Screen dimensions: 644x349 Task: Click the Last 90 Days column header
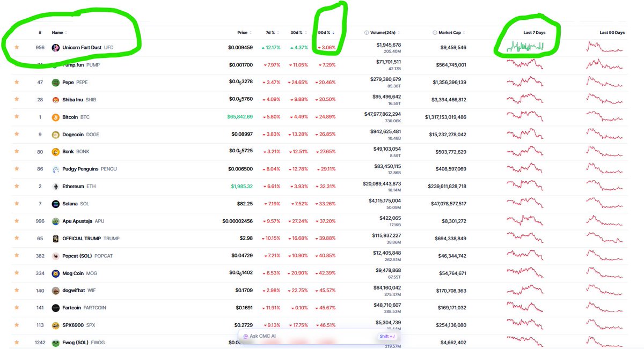612,33
